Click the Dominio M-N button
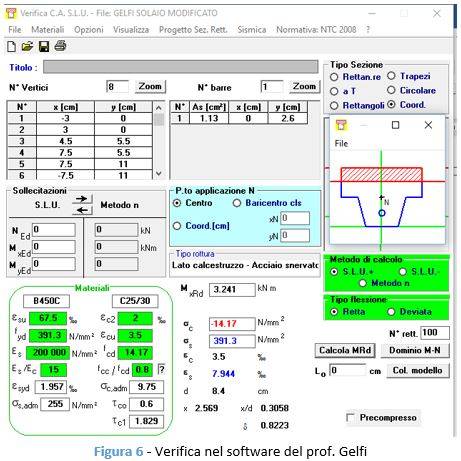Screen dimensions: 461x461 (x=415, y=350)
